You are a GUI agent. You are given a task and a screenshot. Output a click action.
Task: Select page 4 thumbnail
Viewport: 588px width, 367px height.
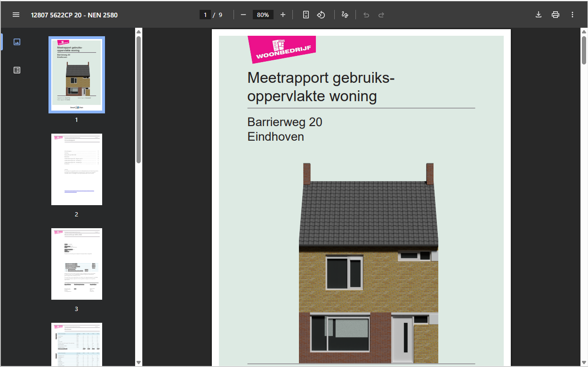(x=76, y=345)
